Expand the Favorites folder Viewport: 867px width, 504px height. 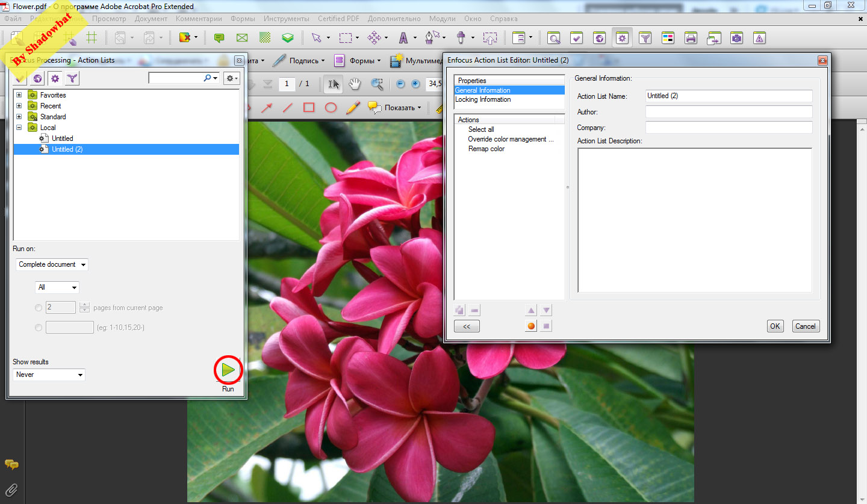pos(19,95)
